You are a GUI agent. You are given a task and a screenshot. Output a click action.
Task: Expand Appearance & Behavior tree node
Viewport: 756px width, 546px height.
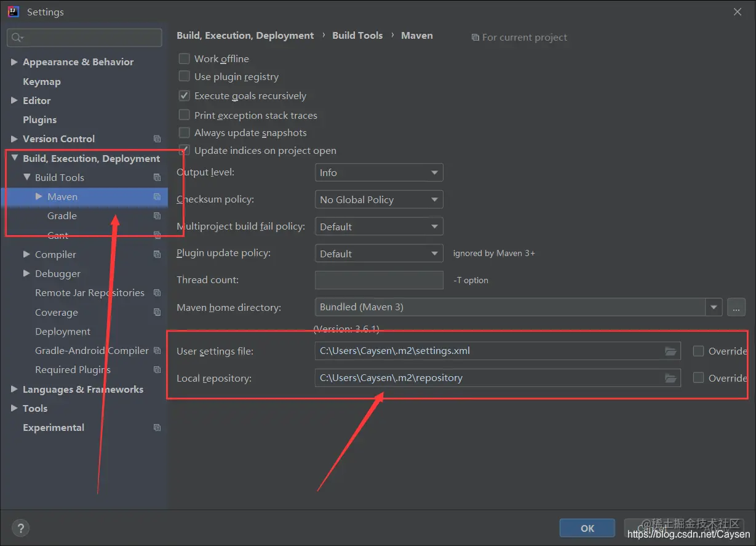(14, 62)
